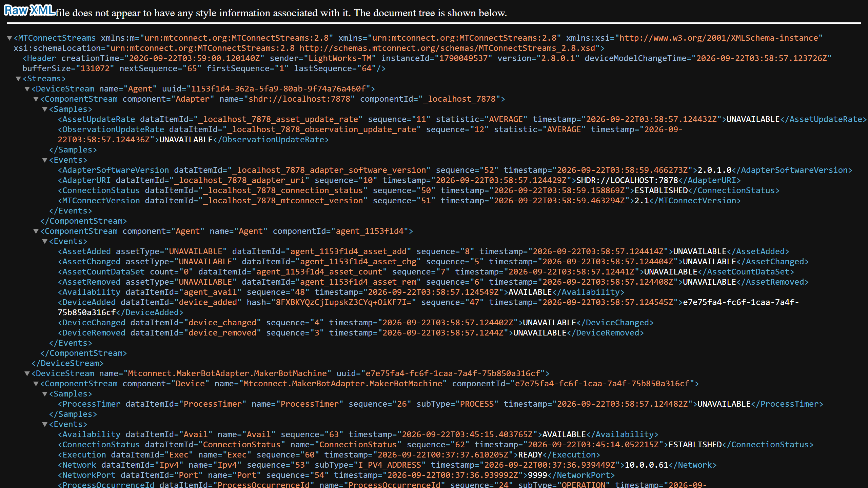Collapse Events node containing Avail Availability
The image size is (868, 488).
pyautogui.click(x=45, y=424)
